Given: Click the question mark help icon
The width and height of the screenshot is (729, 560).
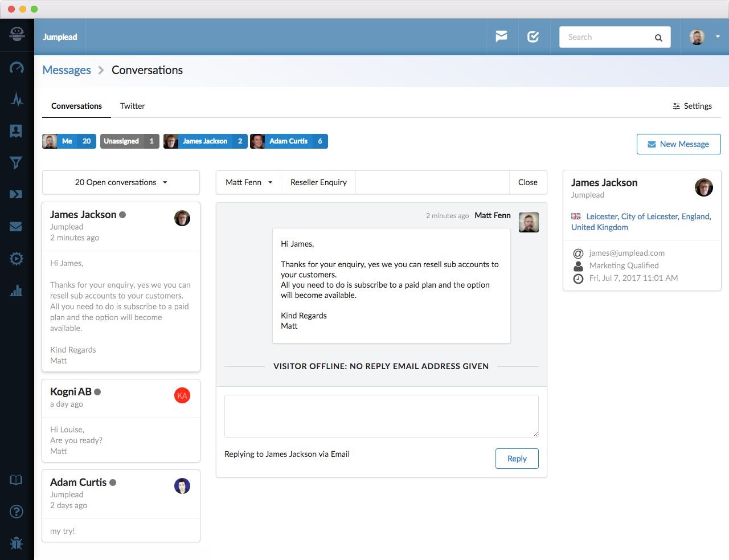Looking at the screenshot, I should click(x=17, y=512).
